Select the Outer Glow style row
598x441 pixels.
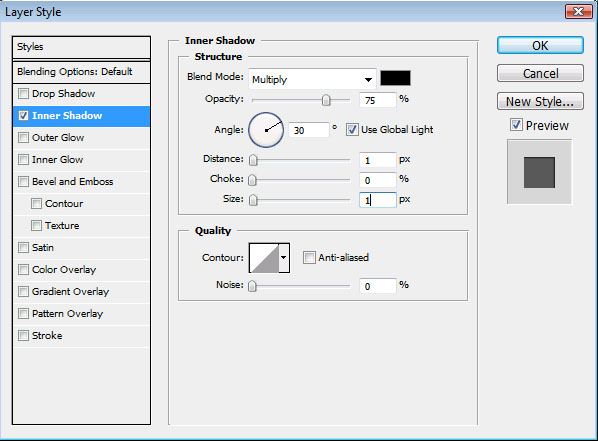point(81,138)
